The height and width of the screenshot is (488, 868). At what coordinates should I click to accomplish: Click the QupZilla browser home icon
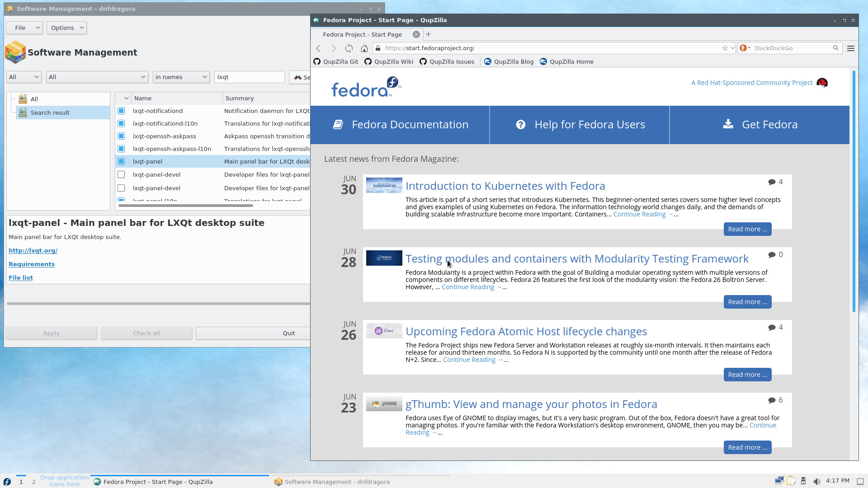click(x=365, y=47)
